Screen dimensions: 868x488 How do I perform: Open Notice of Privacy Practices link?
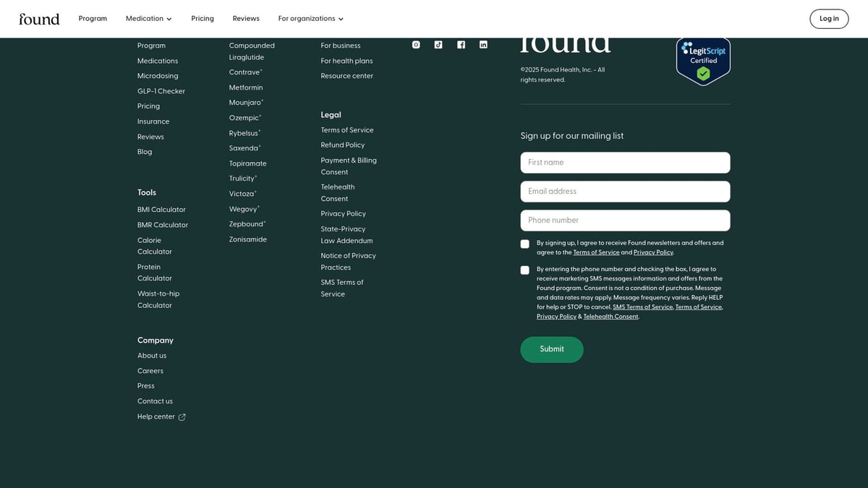click(349, 262)
